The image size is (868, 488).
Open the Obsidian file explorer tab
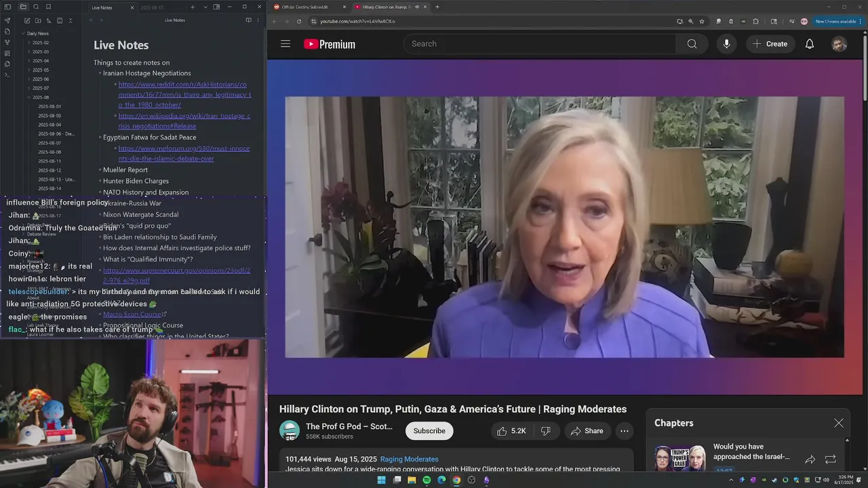(x=23, y=7)
